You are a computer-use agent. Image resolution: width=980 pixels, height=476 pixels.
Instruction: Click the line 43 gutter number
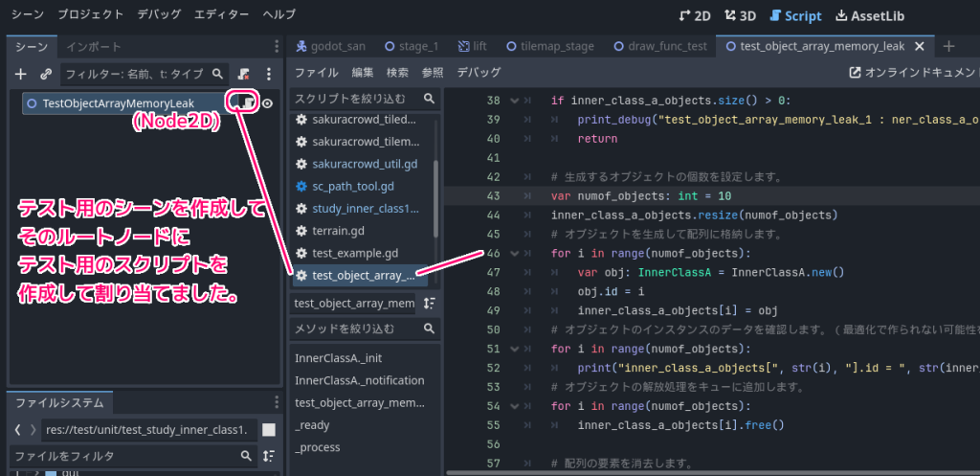coord(493,196)
